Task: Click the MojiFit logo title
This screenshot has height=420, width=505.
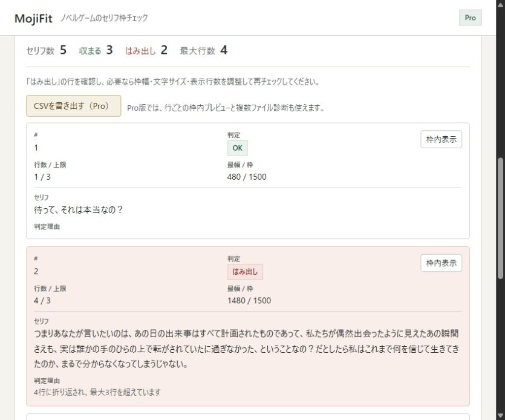Action: point(33,18)
